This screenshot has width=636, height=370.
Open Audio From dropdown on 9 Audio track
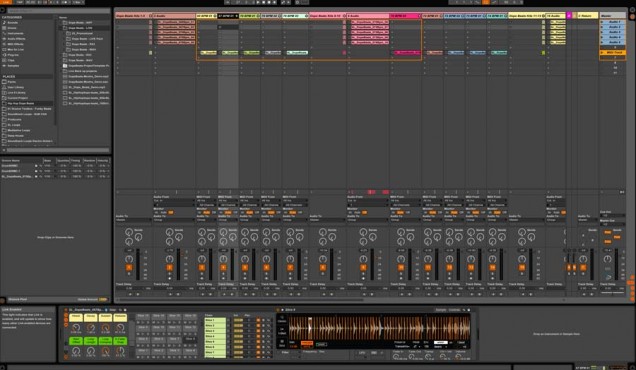[367, 200]
